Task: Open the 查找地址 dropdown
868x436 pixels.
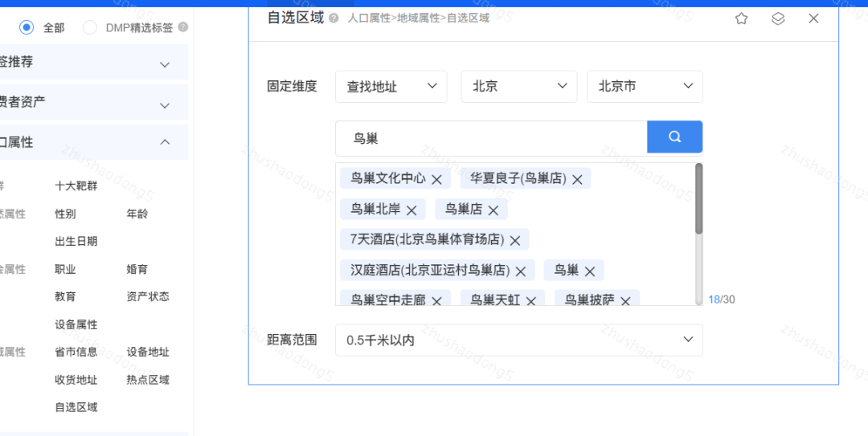Action: click(391, 86)
